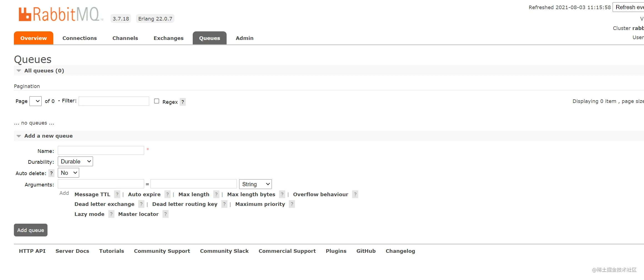Open the Changelog footer link
The height and width of the screenshot is (280, 644).
click(x=400, y=251)
